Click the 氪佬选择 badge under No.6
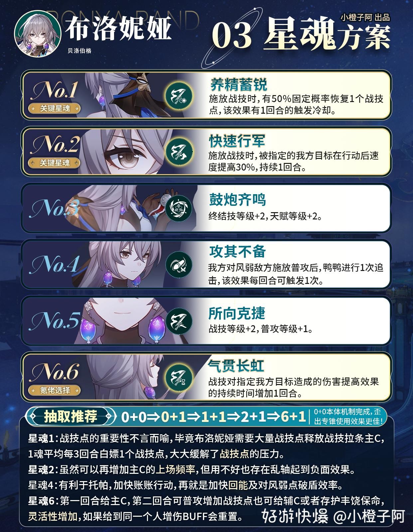 coord(55,390)
